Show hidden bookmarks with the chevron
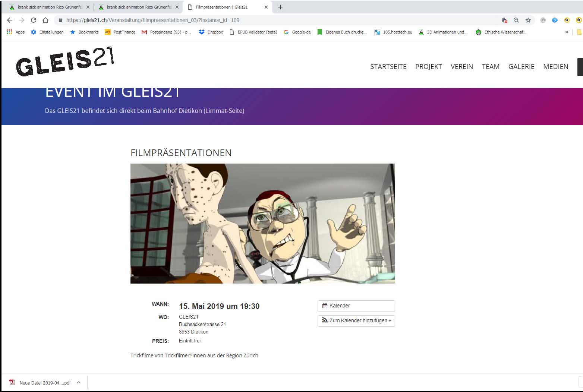This screenshot has width=583, height=392. click(567, 32)
